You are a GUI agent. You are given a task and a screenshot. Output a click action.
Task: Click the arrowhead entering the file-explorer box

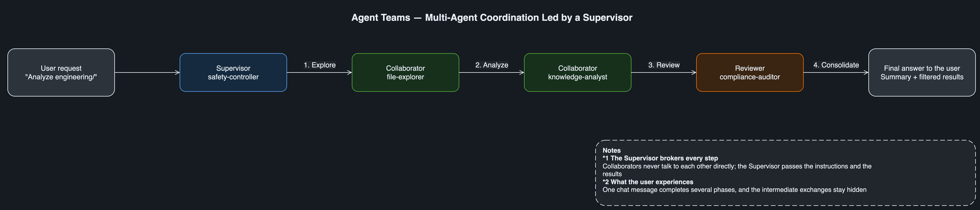pos(349,72)
